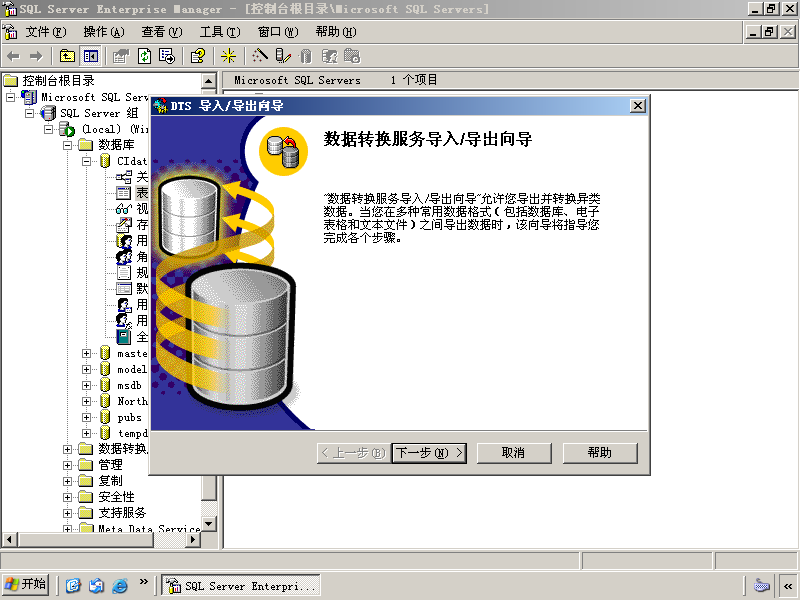
Task: Select the Views glasses icon in tree
Action: point(123,209)
